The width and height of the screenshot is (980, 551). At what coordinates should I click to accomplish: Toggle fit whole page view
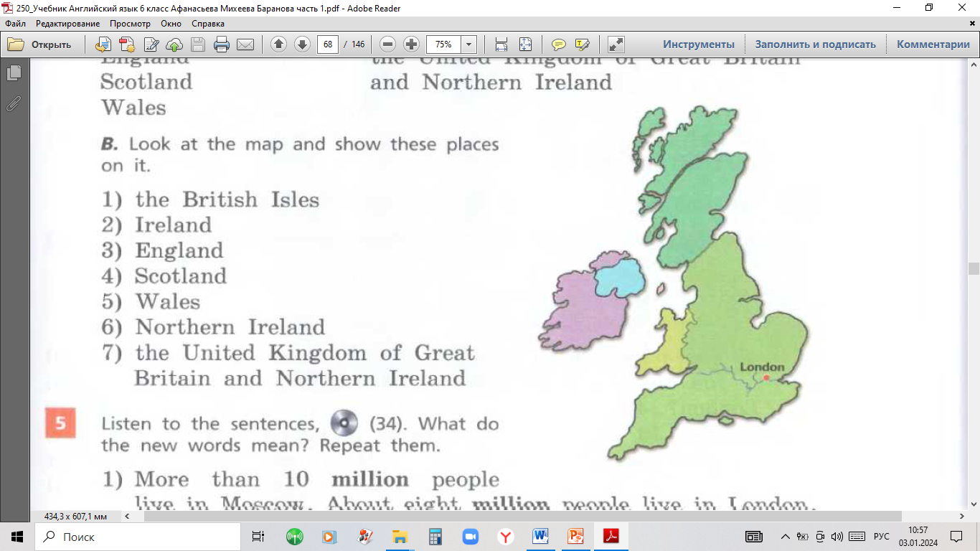tap(525, 44)
